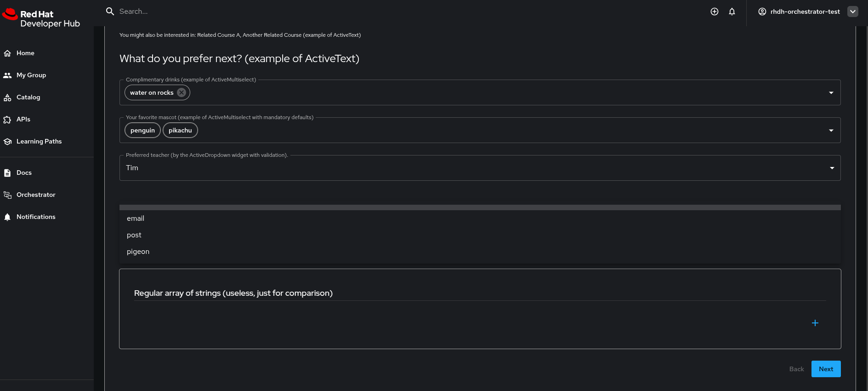The height and width of the screenshot is (391, 868).
Task: Go to Catalog in the sidebar
Action: (28, 98)
